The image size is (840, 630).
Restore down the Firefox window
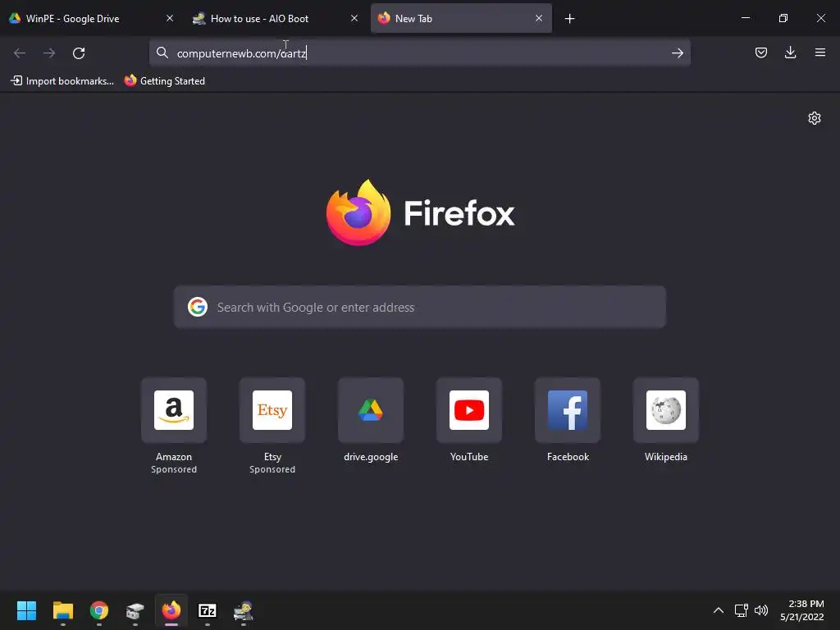click(x=783, y=18)
